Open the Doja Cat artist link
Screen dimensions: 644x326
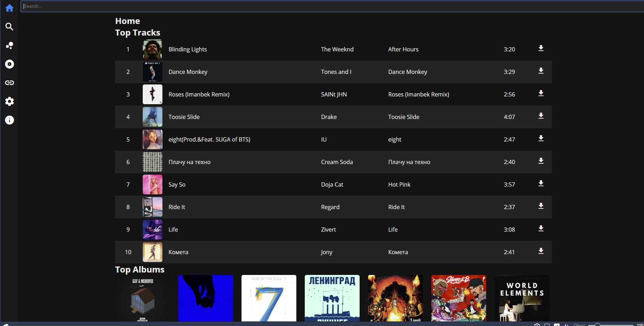tap(332, 184)
